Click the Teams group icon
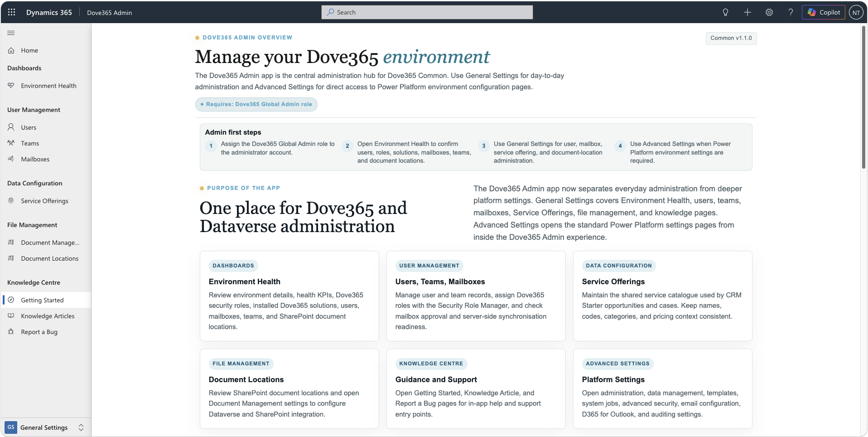 coord(11,143)
